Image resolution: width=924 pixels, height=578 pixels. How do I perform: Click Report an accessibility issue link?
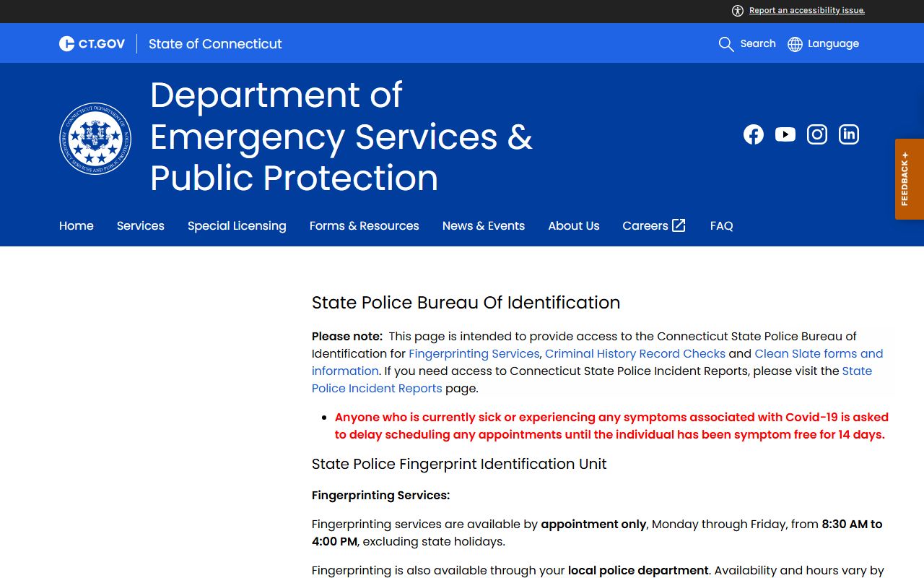(806, 10)
